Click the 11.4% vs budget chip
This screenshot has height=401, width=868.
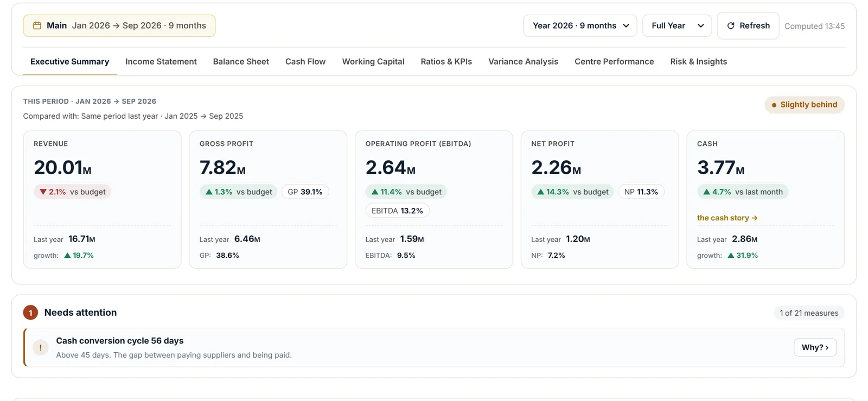(x=406, y=192)
